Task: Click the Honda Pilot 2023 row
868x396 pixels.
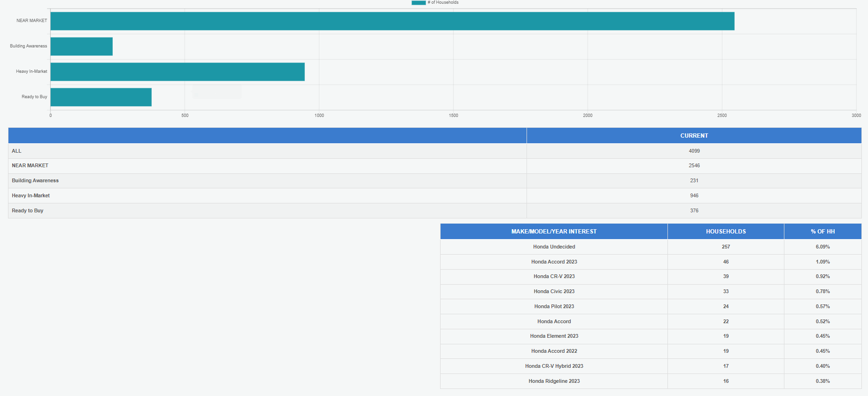Action: (x=554, y=306)
